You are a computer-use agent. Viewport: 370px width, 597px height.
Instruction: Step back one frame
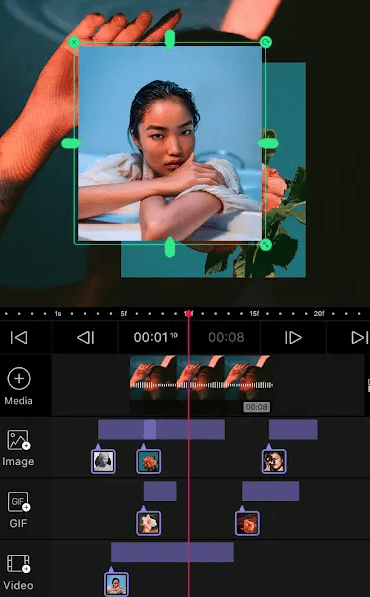click(85, 337)
